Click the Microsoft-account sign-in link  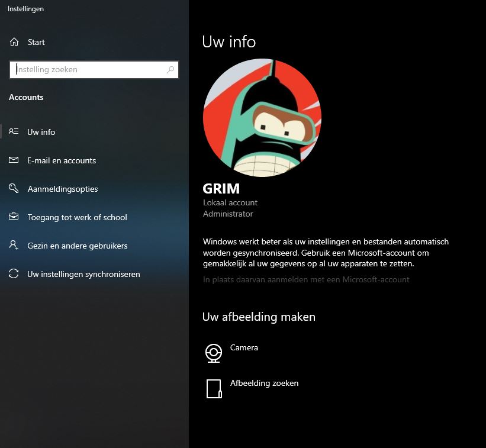[306, 280]
